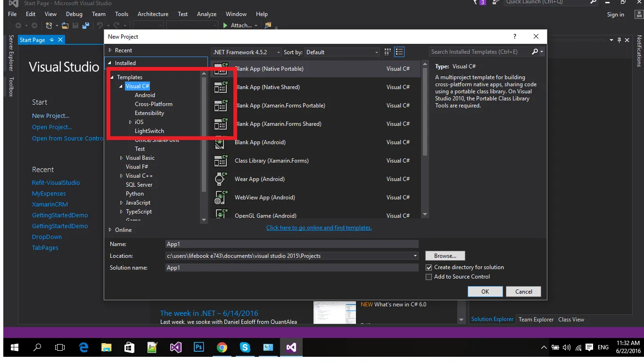Open the Architecture menu

point(153,14)
